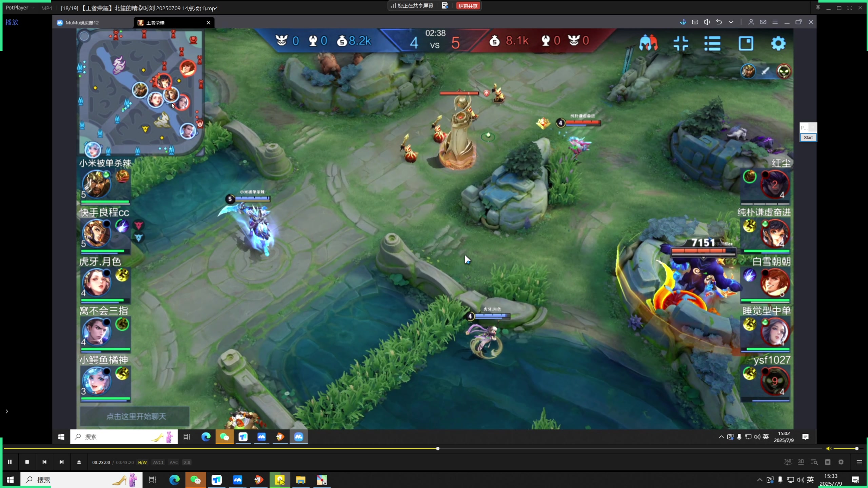Click the screen sharing status indicator

pyautogui.click(x=412, y=6)
